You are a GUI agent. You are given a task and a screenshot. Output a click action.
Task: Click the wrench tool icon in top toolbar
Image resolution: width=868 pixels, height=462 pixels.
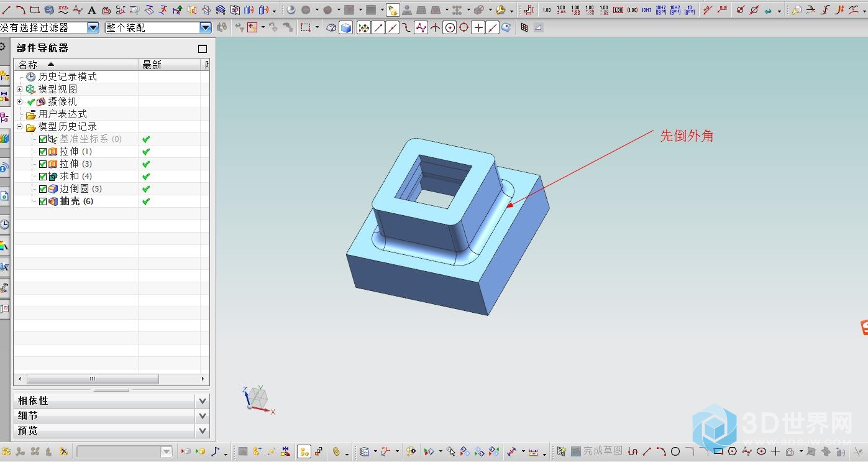501,10
